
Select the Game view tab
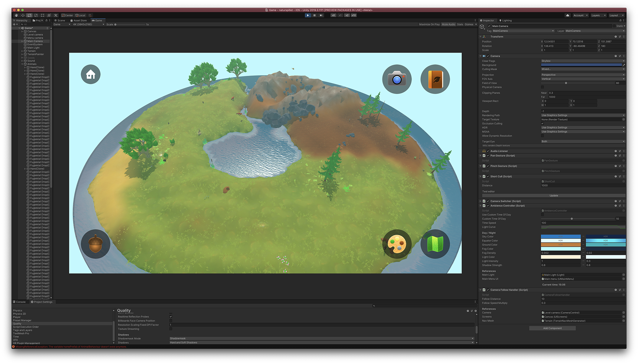coord(97,20)
